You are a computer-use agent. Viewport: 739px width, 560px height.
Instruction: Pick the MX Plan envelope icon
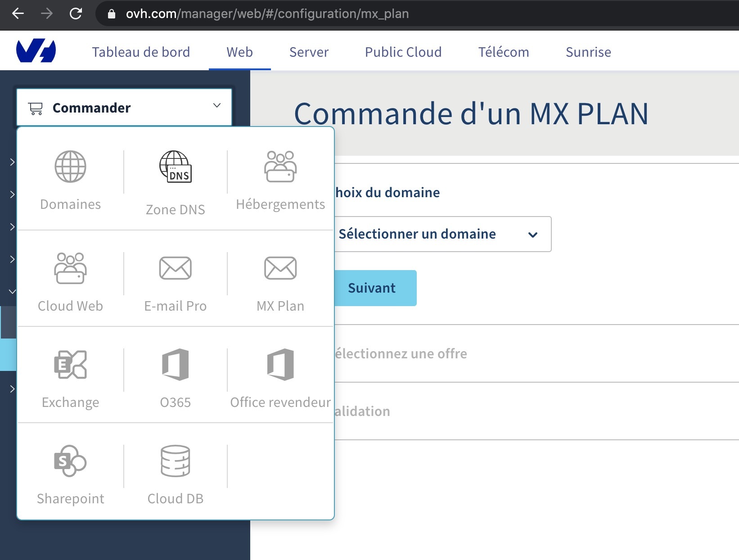click(x=280, y=269)
